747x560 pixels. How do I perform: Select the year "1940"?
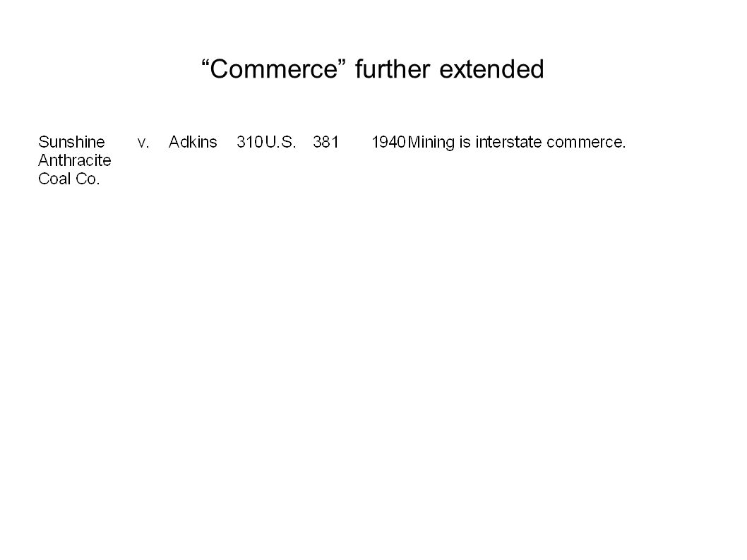388,142
